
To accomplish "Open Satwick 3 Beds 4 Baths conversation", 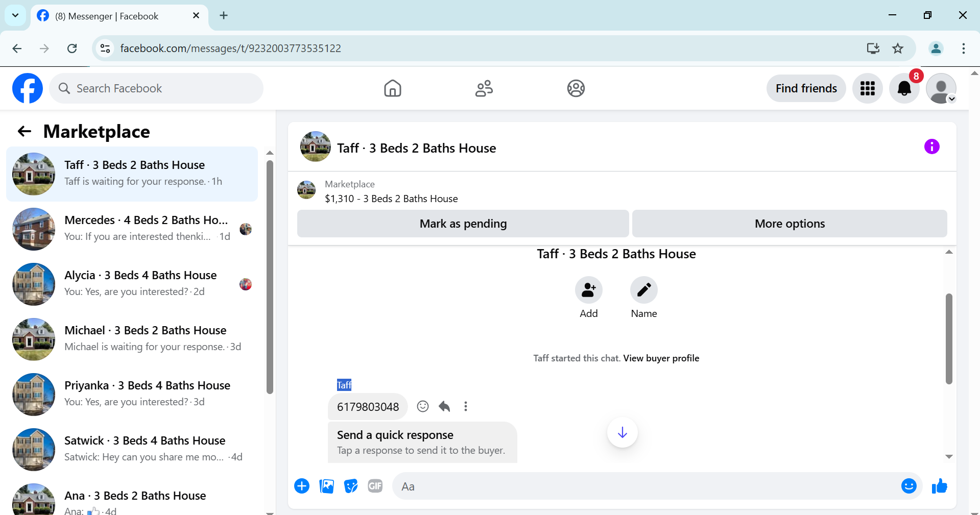I will coord(132,450).
